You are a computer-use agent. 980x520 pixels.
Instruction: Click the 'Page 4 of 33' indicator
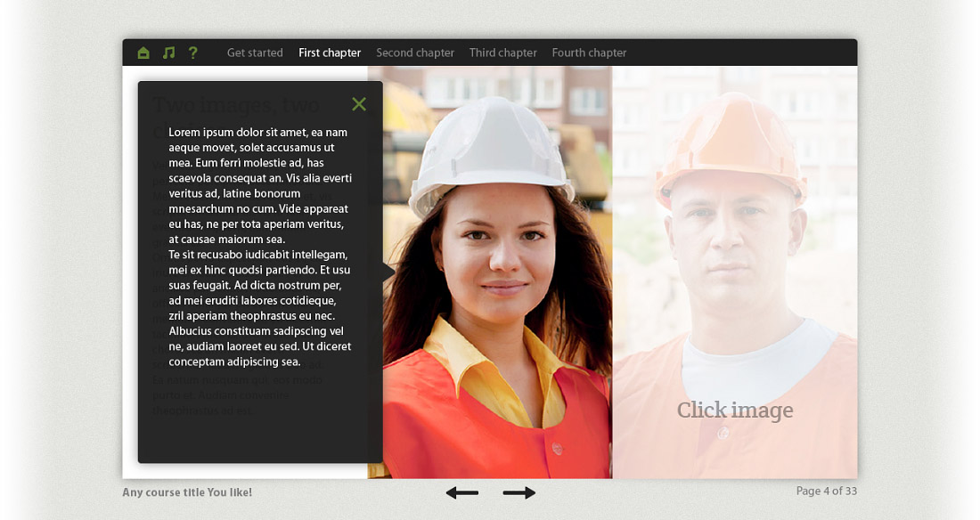coord(826,492)
